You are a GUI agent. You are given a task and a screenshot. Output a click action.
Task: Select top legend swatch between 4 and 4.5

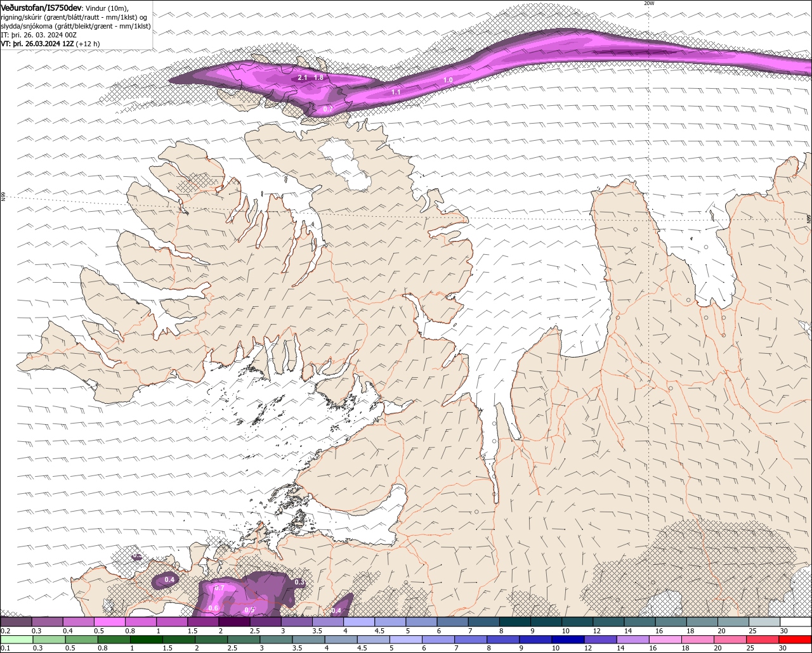(x=359, y=621)
